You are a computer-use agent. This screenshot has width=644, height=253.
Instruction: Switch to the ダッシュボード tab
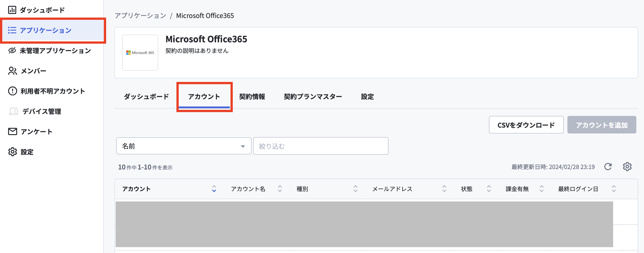(146, 97)
